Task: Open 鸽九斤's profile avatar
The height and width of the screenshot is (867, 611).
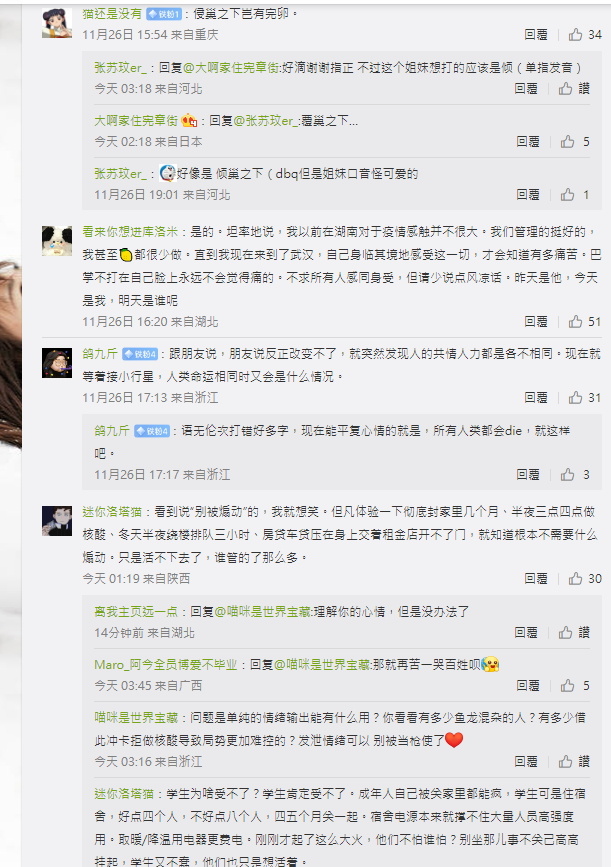Action: point(57,363)
